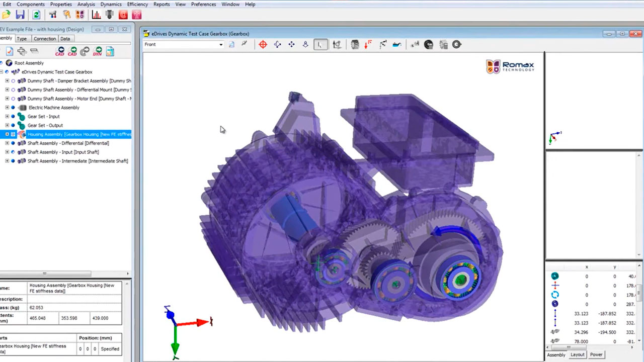This screenshot has width=644, height=362.
Task: Toggle visibility dot for Electric Machine Assembly
Action: [14, 108]
